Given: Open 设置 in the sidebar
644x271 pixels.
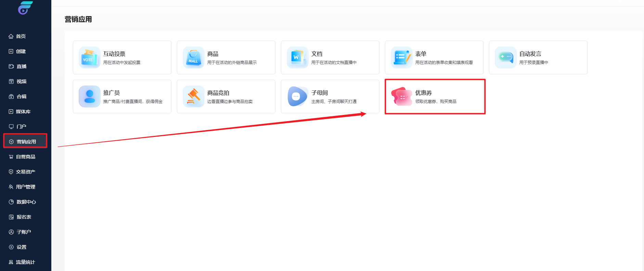Looking at the screenshot, I should pos(21,247).
